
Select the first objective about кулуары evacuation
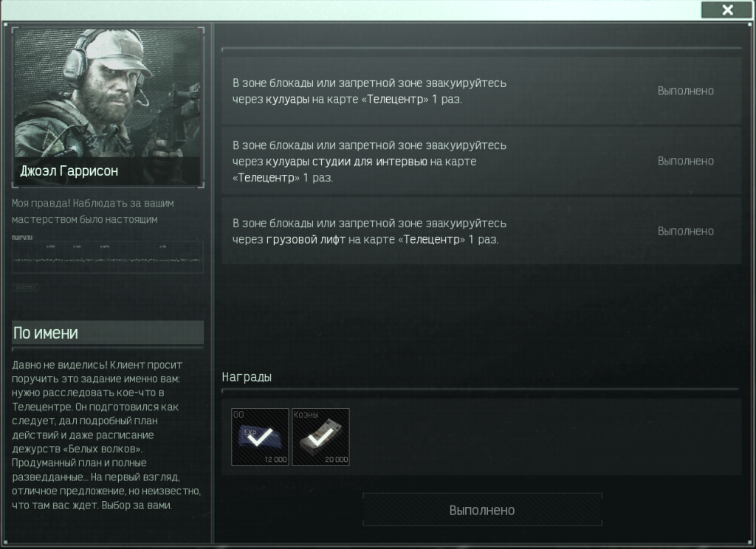(x=481, y=91)
